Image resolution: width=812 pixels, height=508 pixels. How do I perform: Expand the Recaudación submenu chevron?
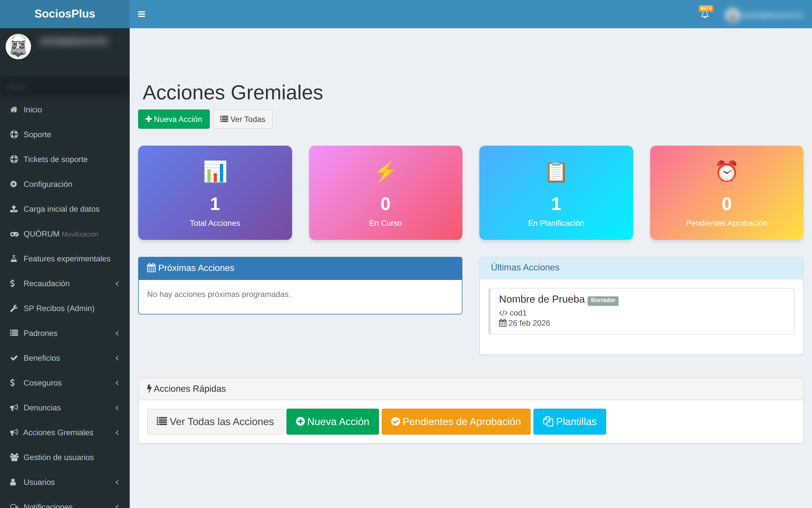pyautogui.click(x=117, y=284)
